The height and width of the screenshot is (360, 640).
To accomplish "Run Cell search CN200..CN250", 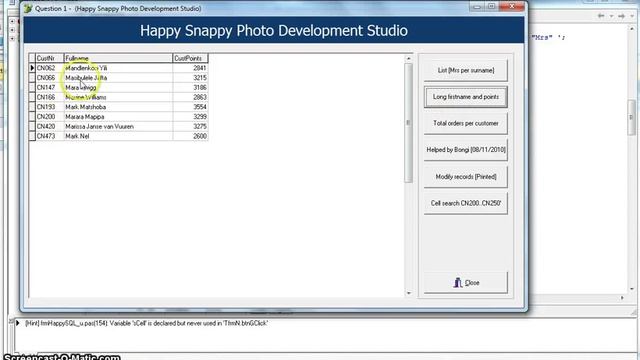I will 466,203.
